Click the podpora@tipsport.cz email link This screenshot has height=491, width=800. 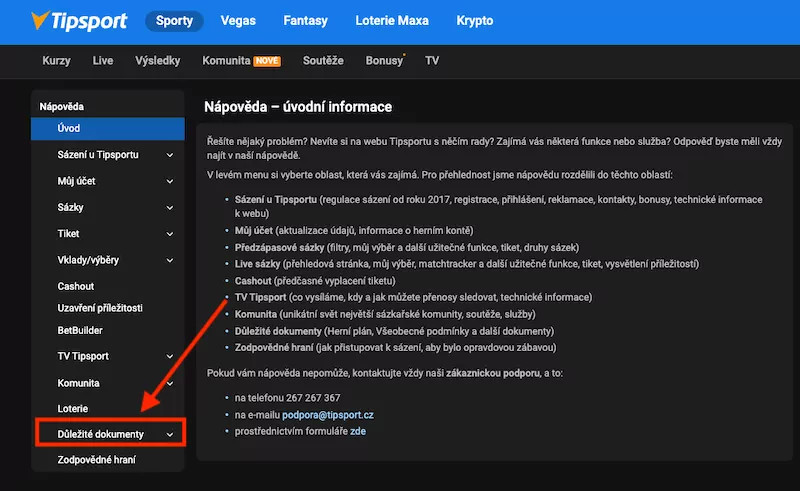[x=328, y=415]
